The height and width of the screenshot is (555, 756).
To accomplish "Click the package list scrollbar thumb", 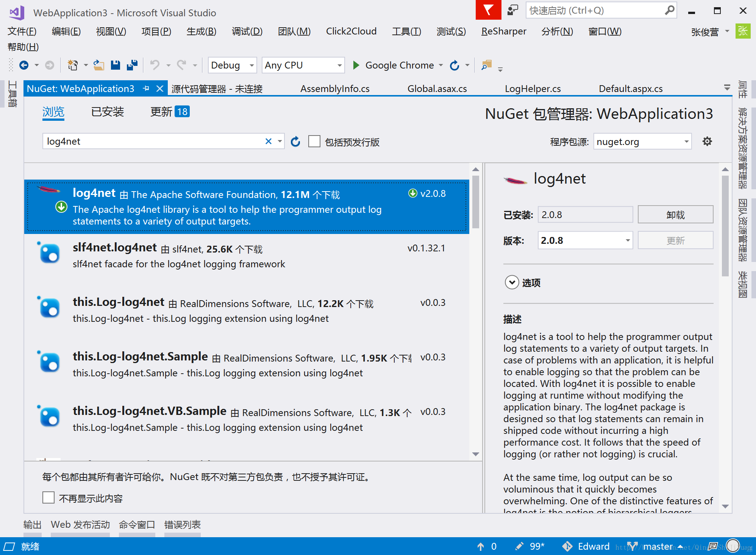I will [476, 202].
